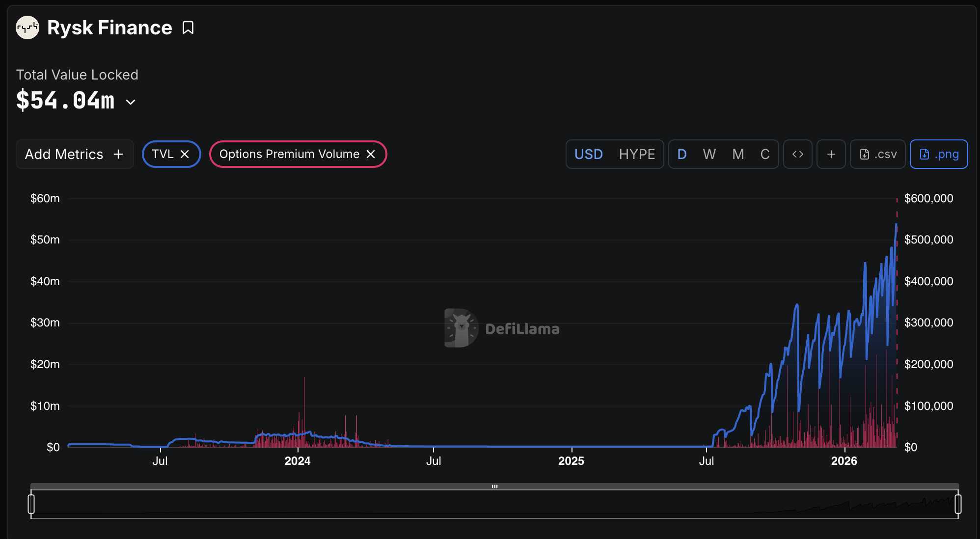Image resolution: width=980 pixels, height=539 pixels.
Task: Select daily D interval
Action: pos(682,154)
